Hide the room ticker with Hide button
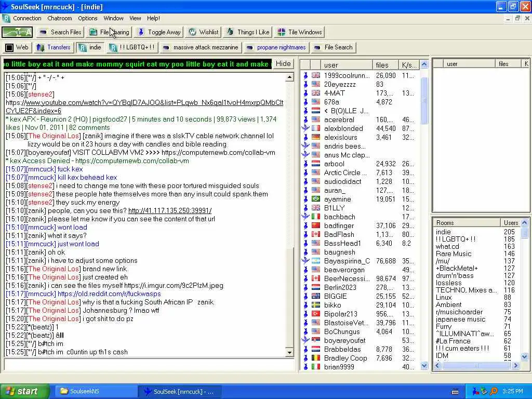 click(283, 64)
